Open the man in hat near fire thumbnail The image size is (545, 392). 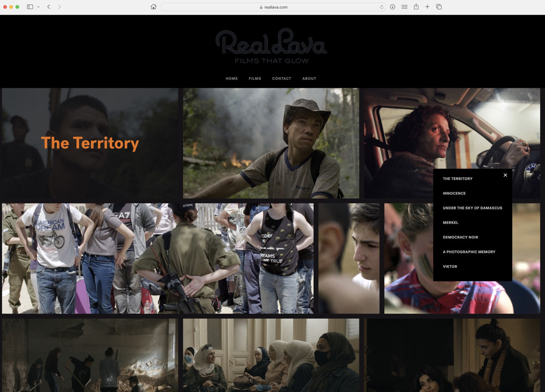coord(271,143)
